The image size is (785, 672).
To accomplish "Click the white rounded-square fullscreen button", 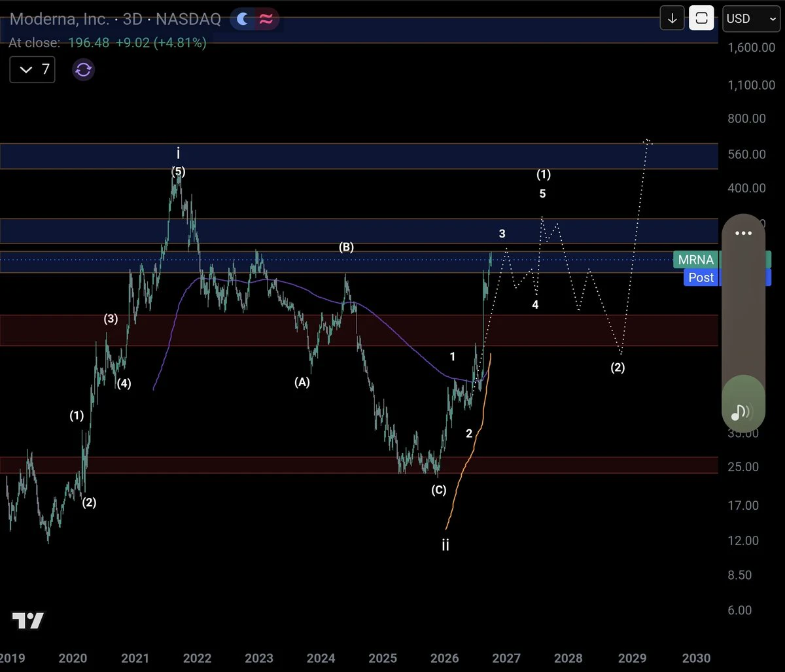I will [x=702, y=19].
